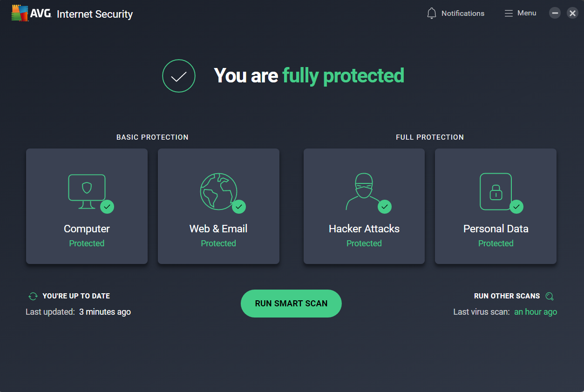Click the refresh arrows update icon

click(x=33, y=296)
